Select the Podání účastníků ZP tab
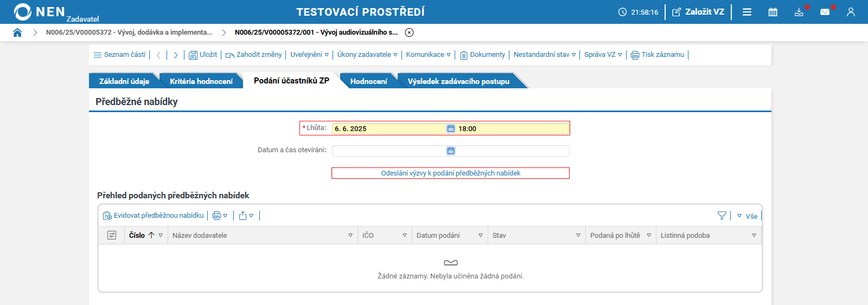The height and width of the screenshot is (305, 868). point(291,81)
